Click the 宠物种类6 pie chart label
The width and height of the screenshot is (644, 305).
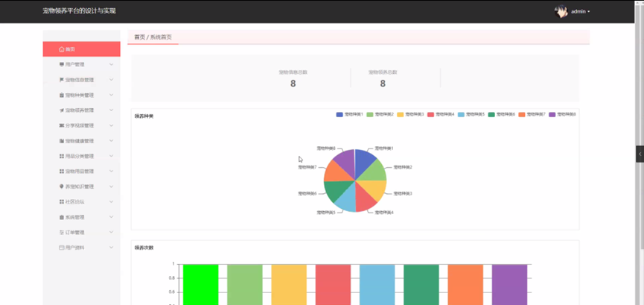(307, 193)
